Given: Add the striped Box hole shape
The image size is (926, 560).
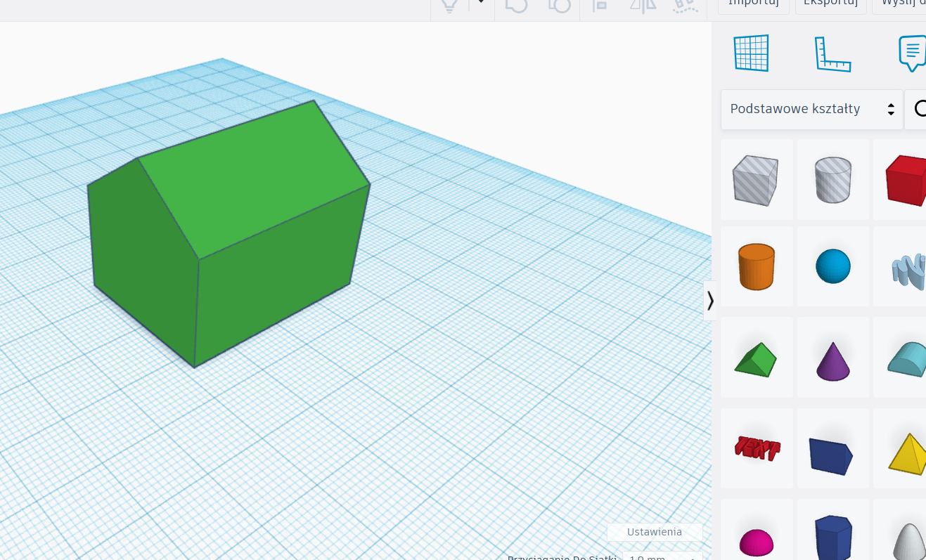Looking at the screenshot, I should point(757,180).
